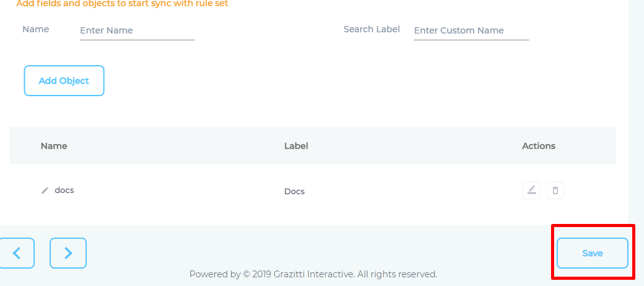Focus the Enter Custom Name field
The image size is (644, 286).
471,31
